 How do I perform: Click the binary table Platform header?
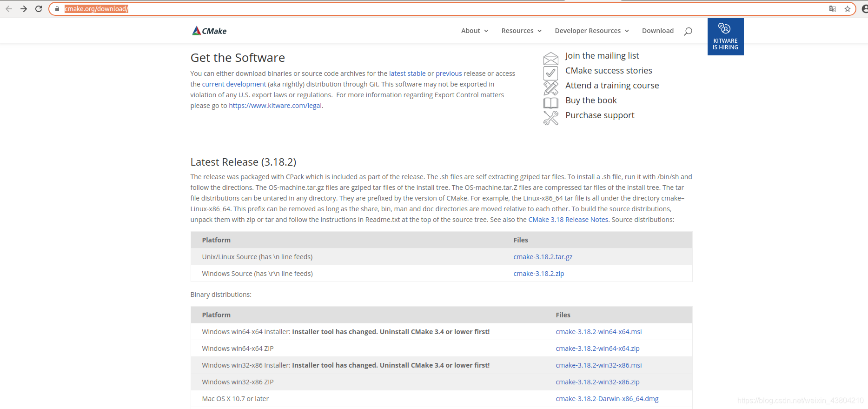coord(216,315)
